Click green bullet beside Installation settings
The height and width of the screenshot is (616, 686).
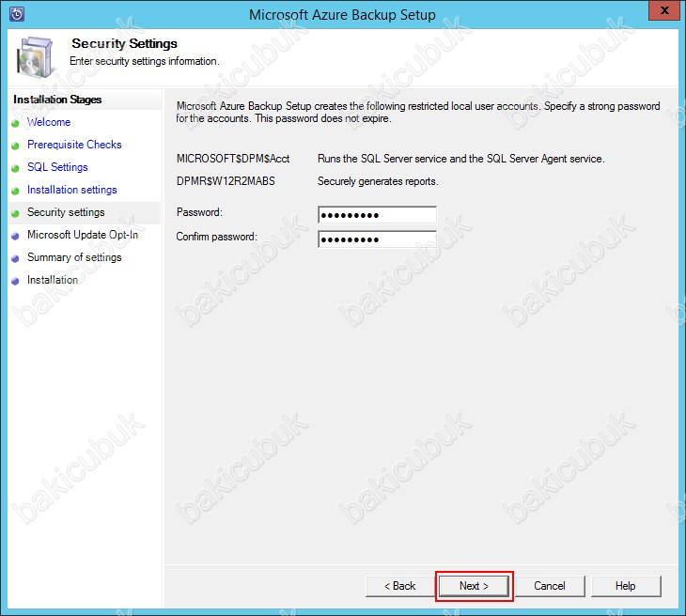pos(15,191)
